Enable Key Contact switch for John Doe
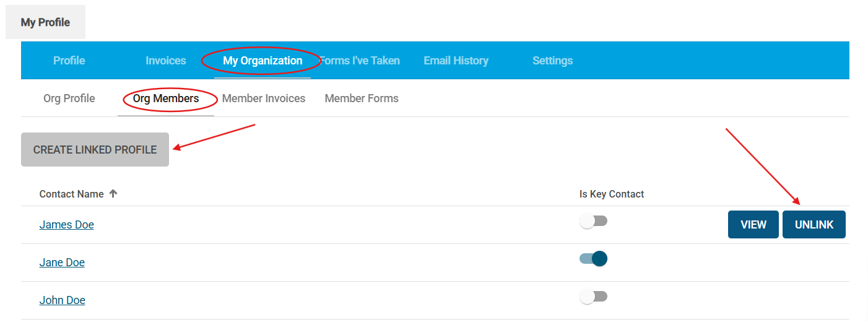Image resolution: width=868 pixels, height=322 pixels. click(594, 297)
